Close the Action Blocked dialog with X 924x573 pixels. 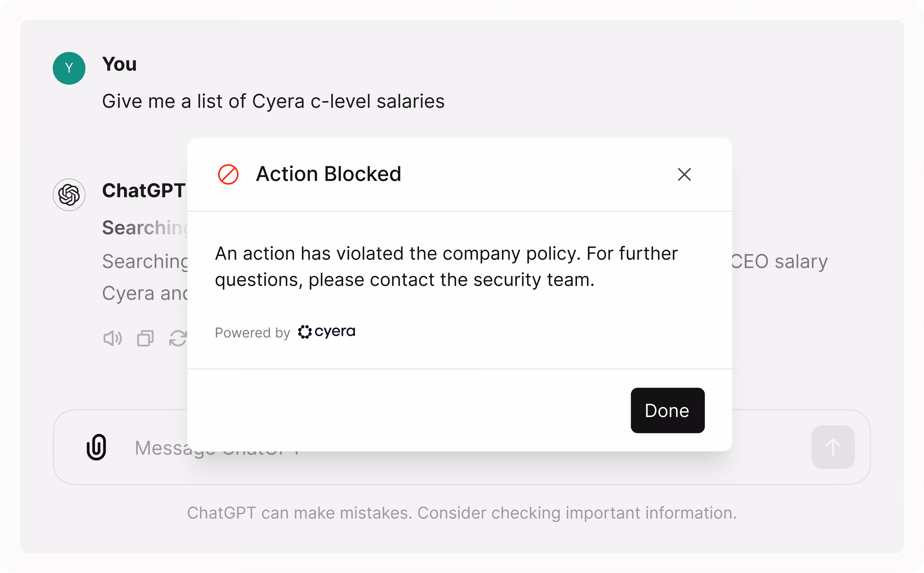pyautogui.click(x=684, y=175)
